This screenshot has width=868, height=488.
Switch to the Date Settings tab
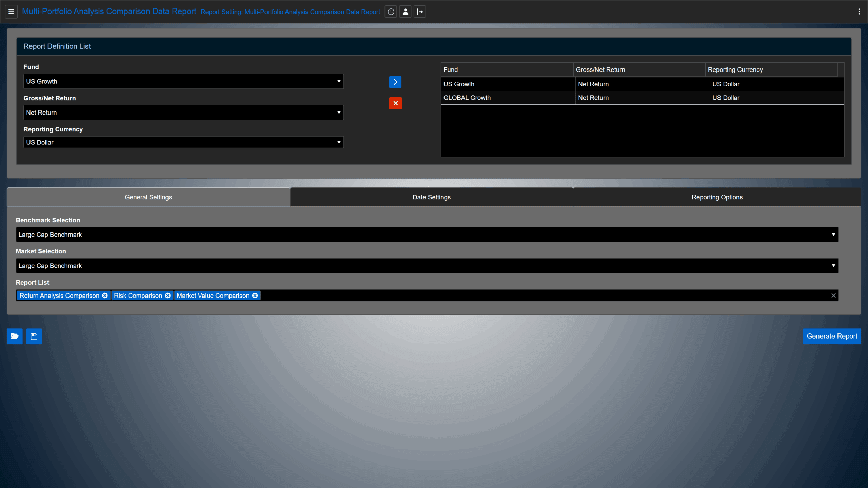[x=431, y=197]
